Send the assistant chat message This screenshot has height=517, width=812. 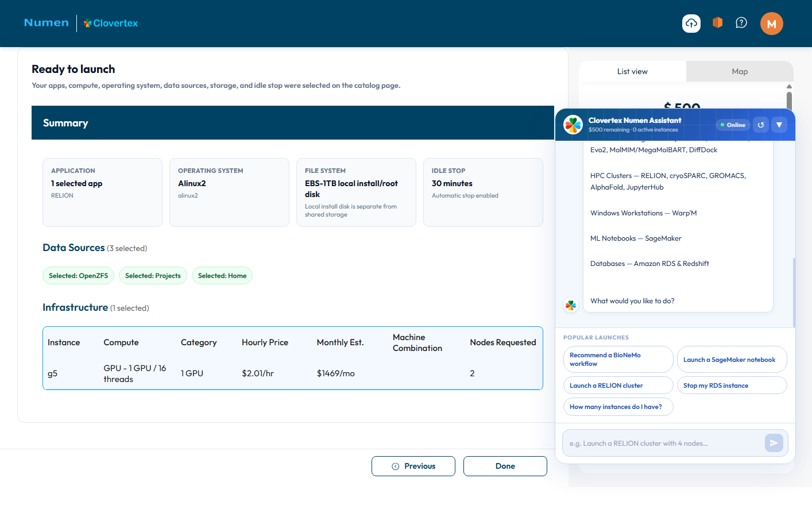pos(774,443)
